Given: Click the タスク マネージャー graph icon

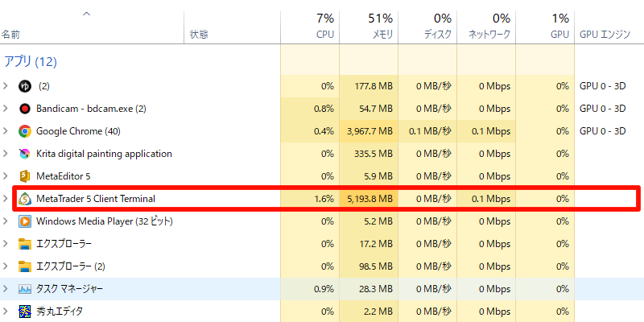Looking at the screenshot, I should [25, 289].
